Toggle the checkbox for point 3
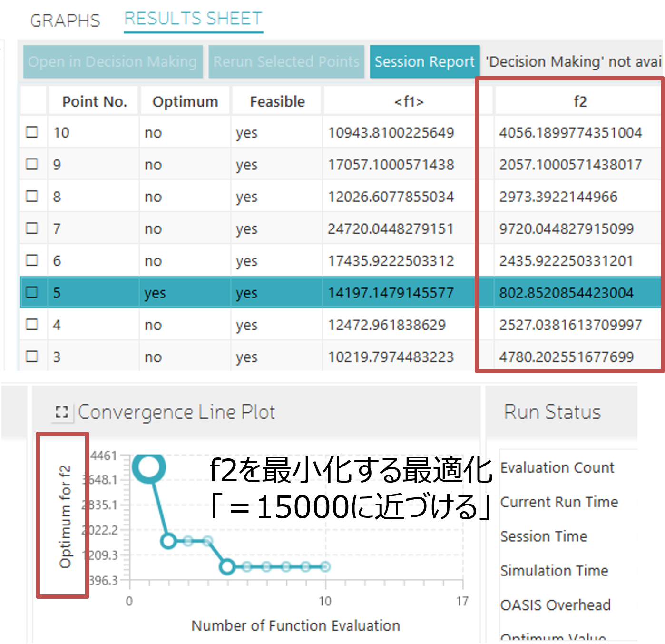 click(32, 356)
